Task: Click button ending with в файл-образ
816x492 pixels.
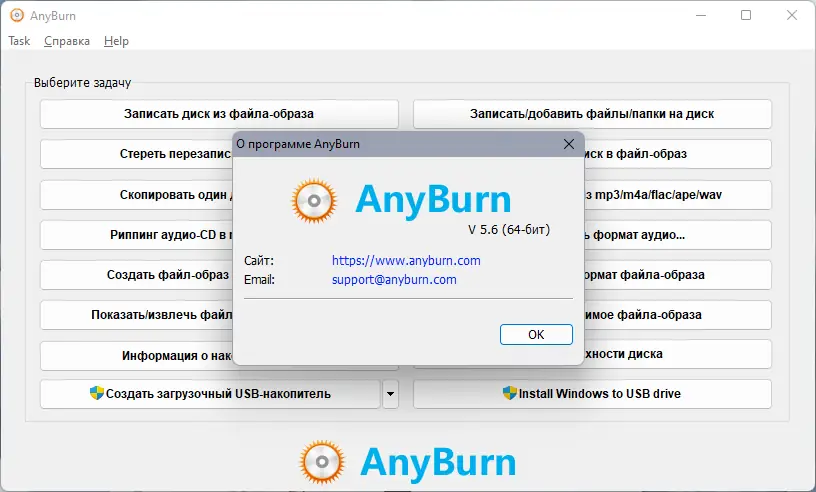Action: (x=678, y=154)
